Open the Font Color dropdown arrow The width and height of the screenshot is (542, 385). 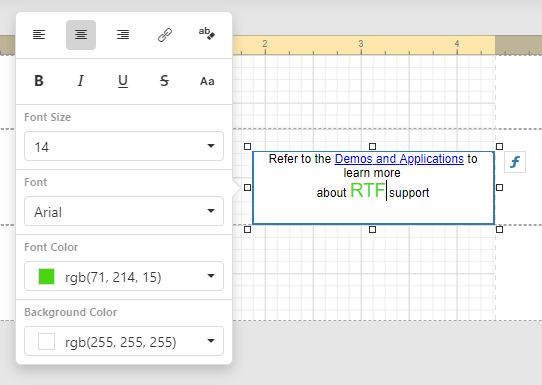[211, 276]
